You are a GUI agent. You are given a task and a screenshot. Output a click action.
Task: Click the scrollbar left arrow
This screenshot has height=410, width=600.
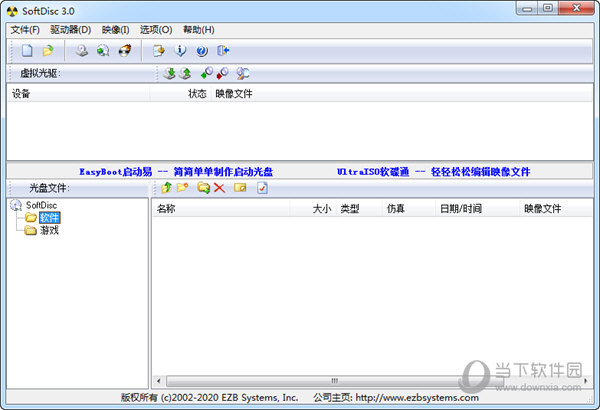pos(158,381)
